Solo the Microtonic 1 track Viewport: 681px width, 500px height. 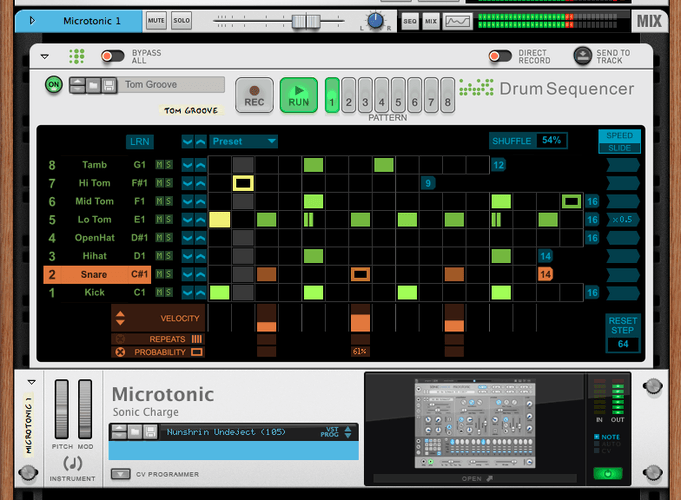182,20
